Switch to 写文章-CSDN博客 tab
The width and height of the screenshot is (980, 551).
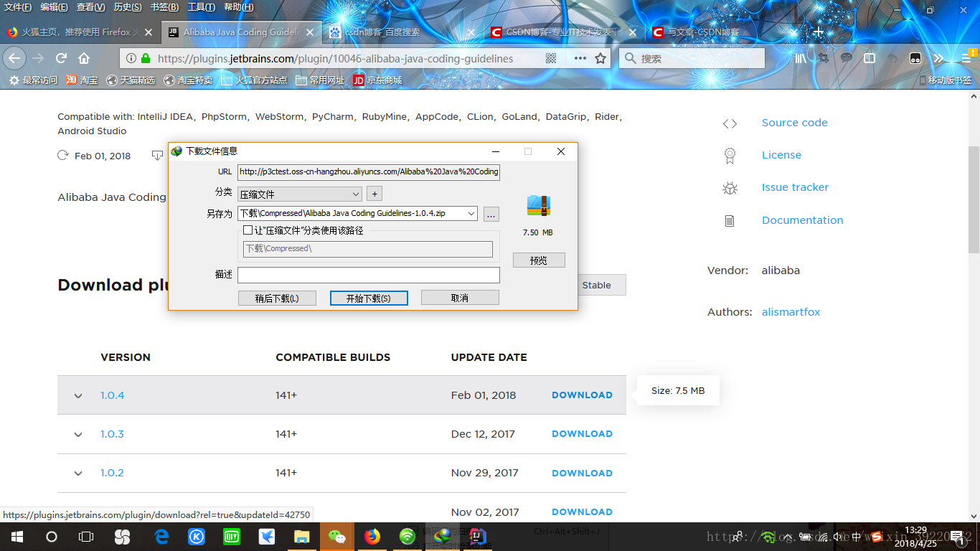click(x=725, y=32)
